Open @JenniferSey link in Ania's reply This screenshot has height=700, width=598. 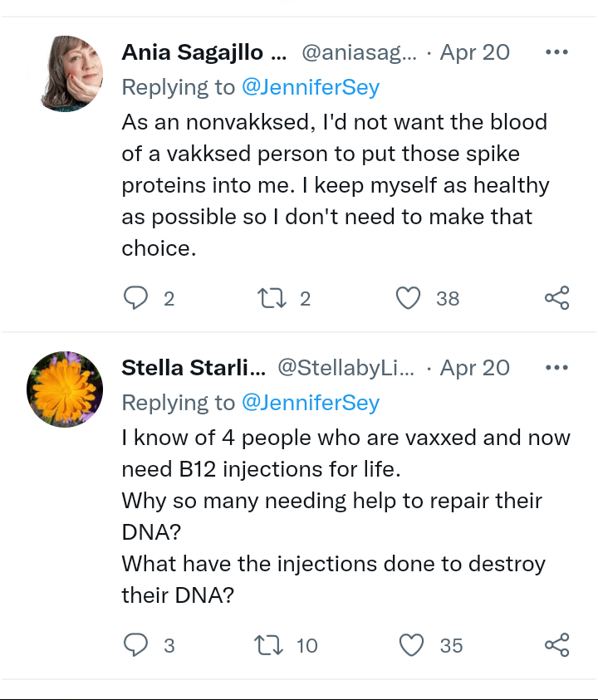[x=310, y=86]
